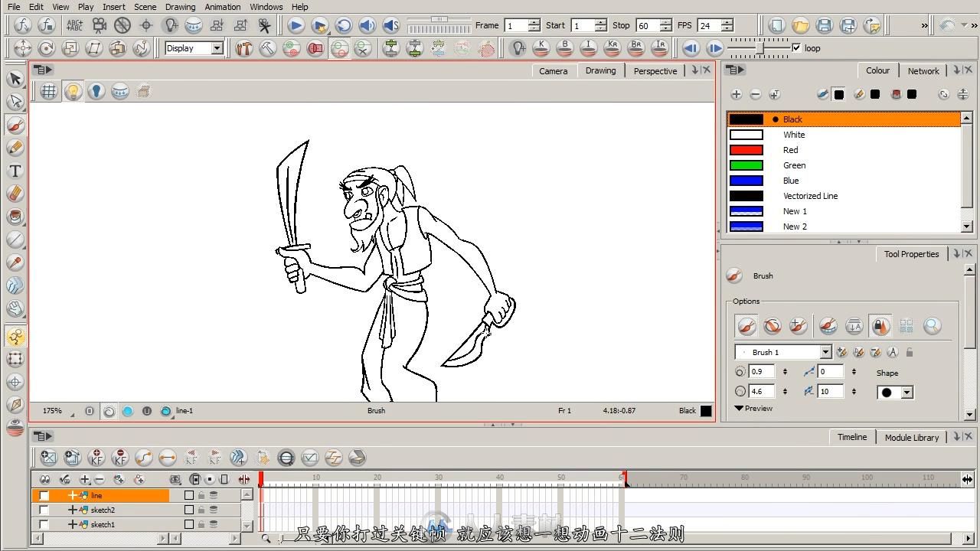Click the New scene icon

click(x=776, y=25)
